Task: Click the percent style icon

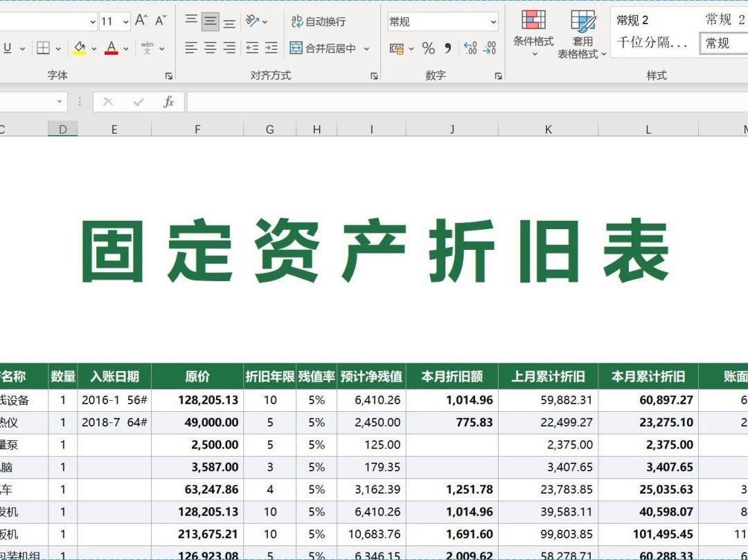Action: point(427,48)
